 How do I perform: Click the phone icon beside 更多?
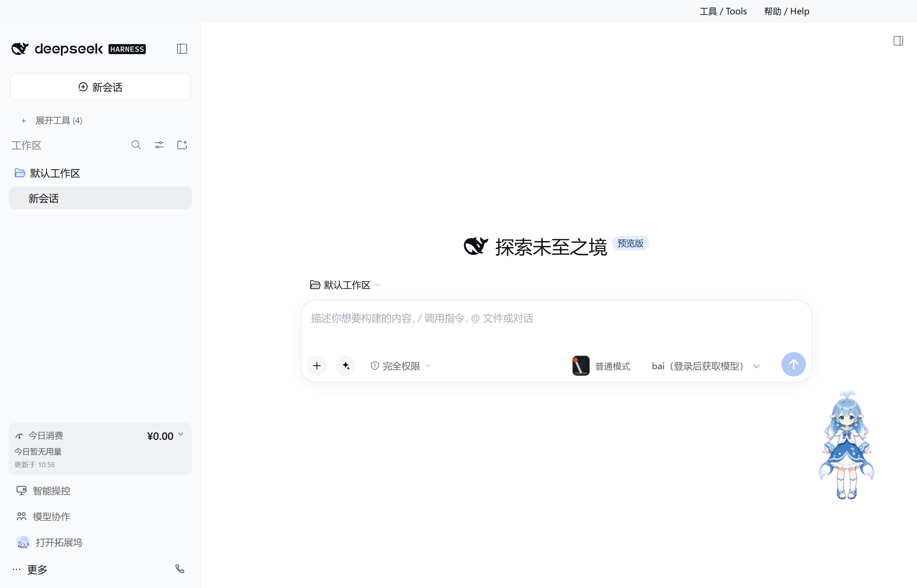[x=180, y=569]
